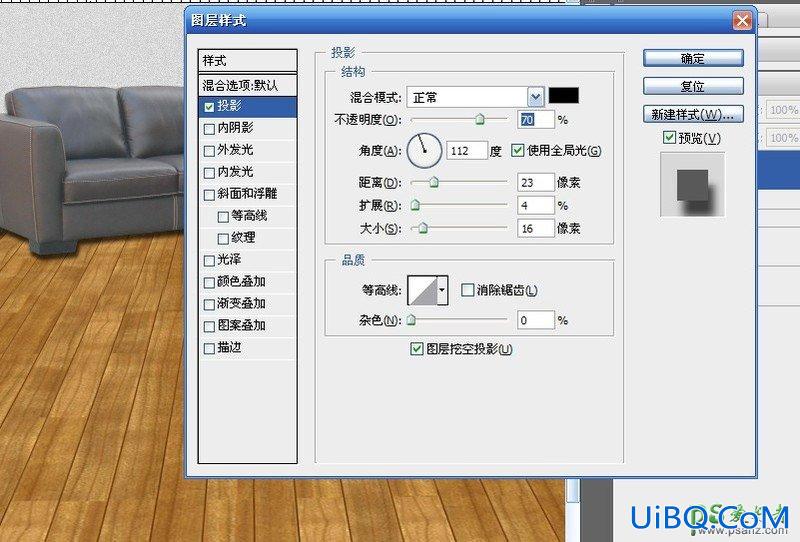Open the 等高线 contour picker arrow

point(442,290)
